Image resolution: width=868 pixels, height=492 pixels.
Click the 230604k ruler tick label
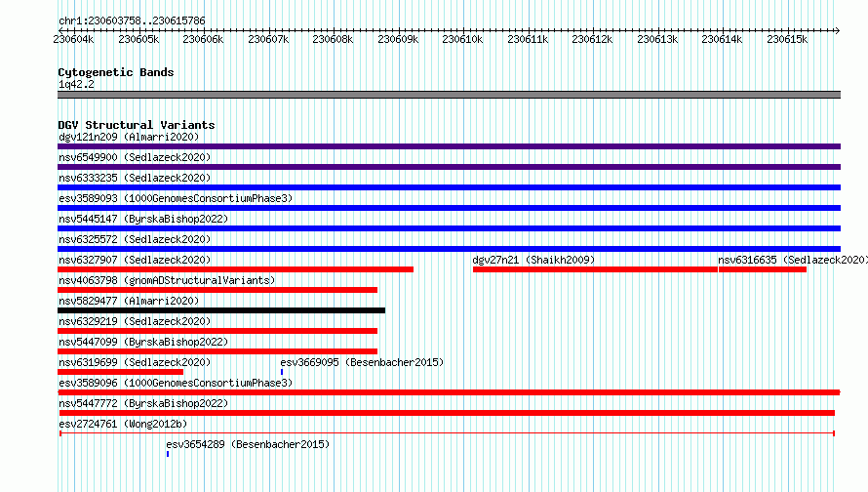click(x=73, y=39)
